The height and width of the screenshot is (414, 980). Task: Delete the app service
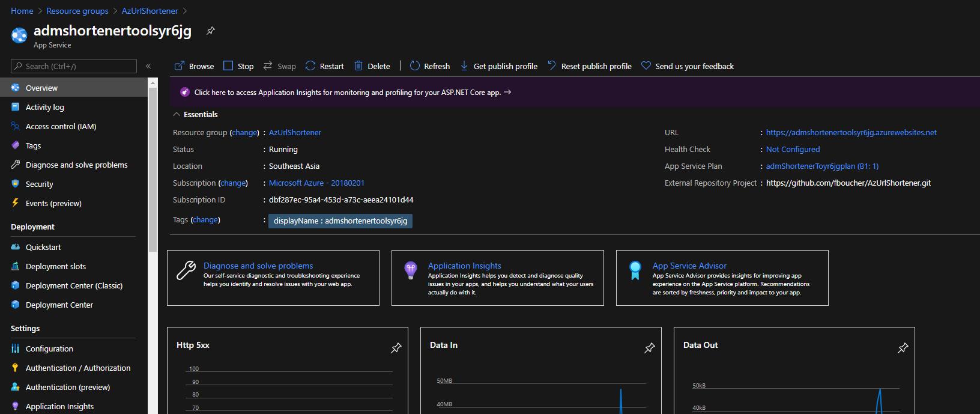(x=372, y=66)
